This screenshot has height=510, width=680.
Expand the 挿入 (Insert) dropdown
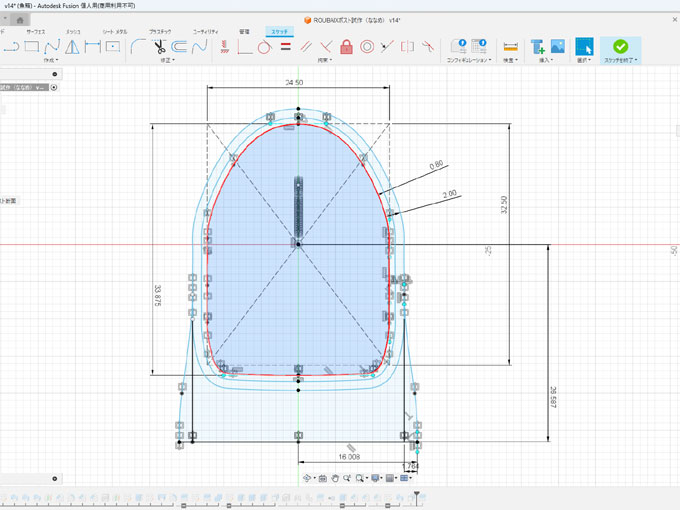click(548, 61)
